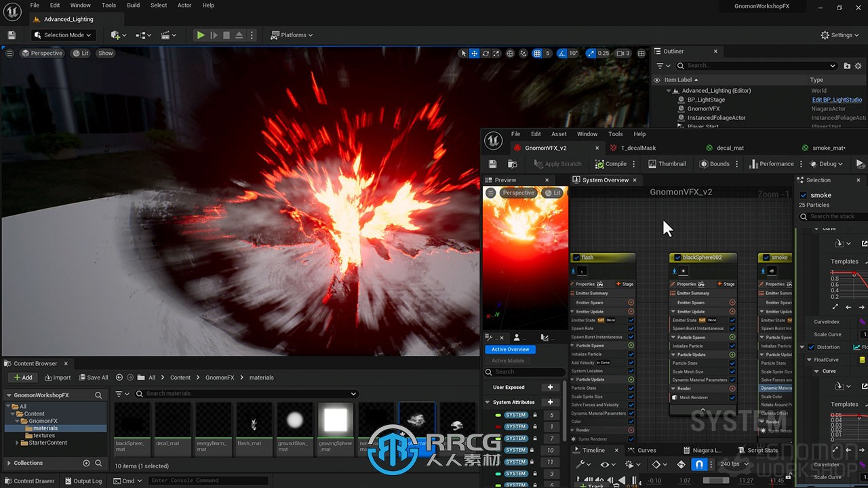Collapse the Advanced_Lighting (Editor) tree node

pyautogui.click(x=668, y=91)
